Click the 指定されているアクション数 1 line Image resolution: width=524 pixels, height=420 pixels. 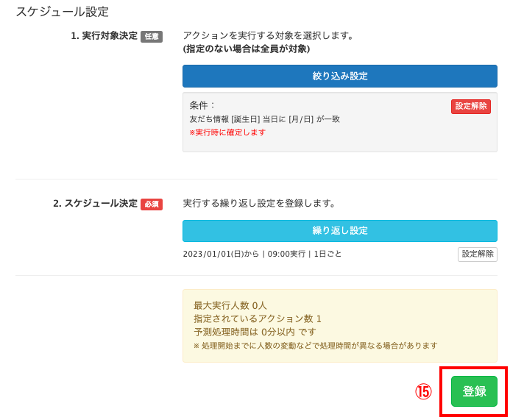point(258,318)
